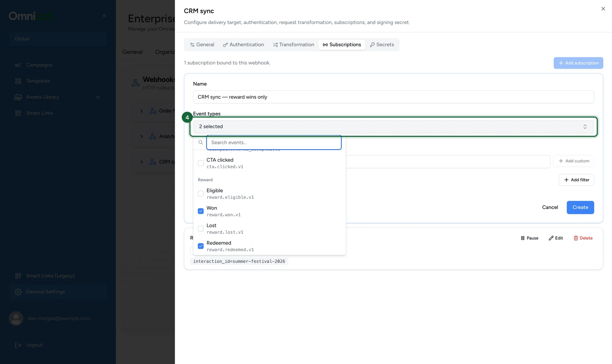Click the Add filter button

[x=576, y=180]
